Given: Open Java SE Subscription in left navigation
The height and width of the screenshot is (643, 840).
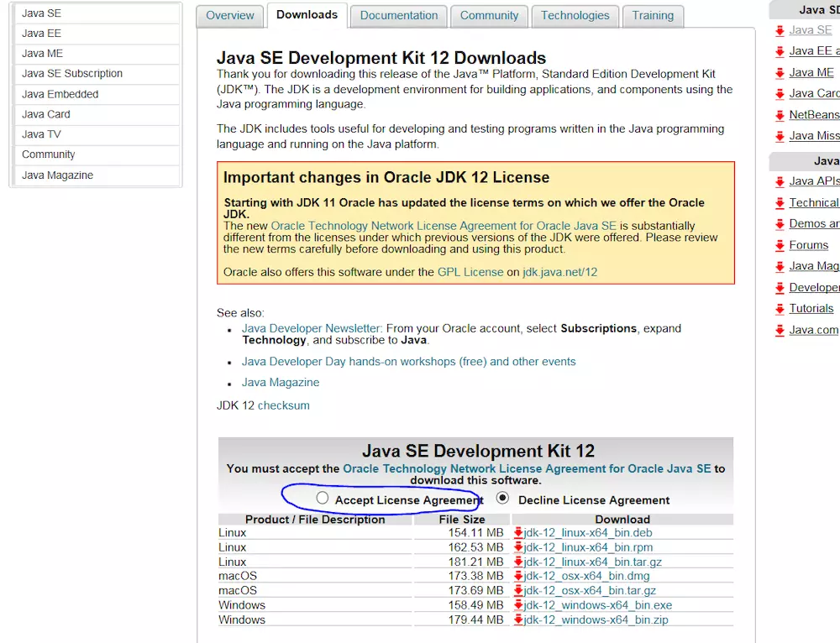Looking at the screenshot, I should (x=97, y=73).
